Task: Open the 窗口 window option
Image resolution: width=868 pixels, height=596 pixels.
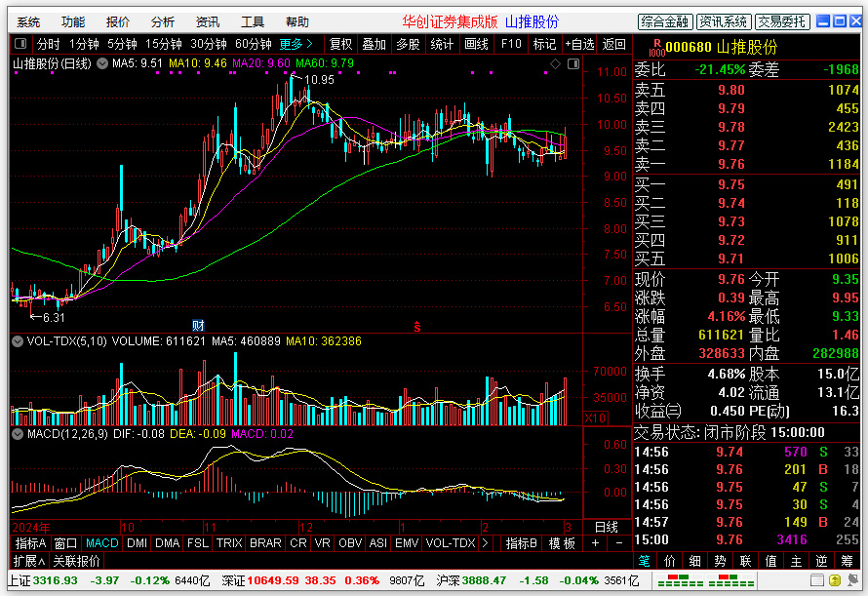Action: [x=65, y=543]
